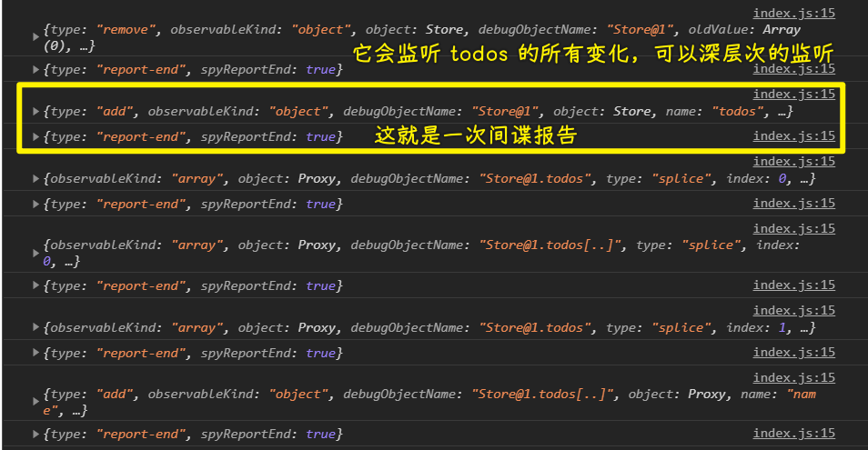This screenshot has width=868, height=450.
Task: Expand the Store@1.todos splice index 1 entry
Action: click(x=35, y=328)
